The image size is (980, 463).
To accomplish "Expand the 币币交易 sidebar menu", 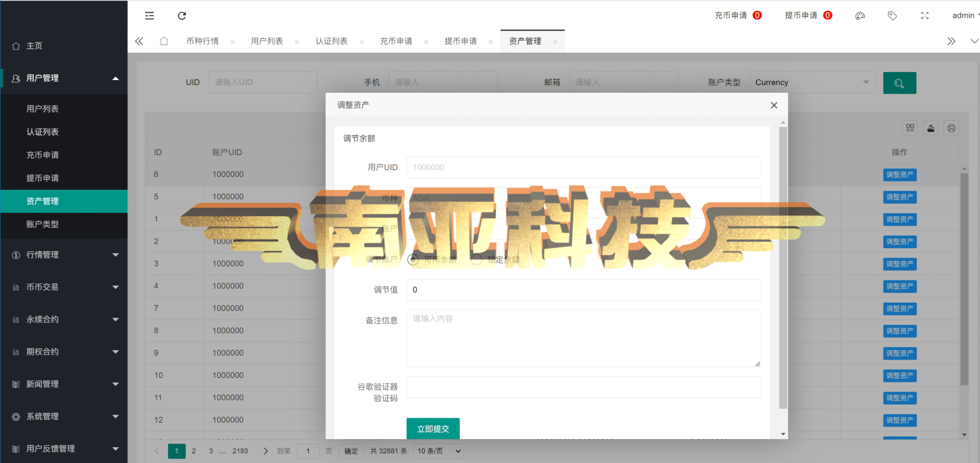I will pos(64,287).
